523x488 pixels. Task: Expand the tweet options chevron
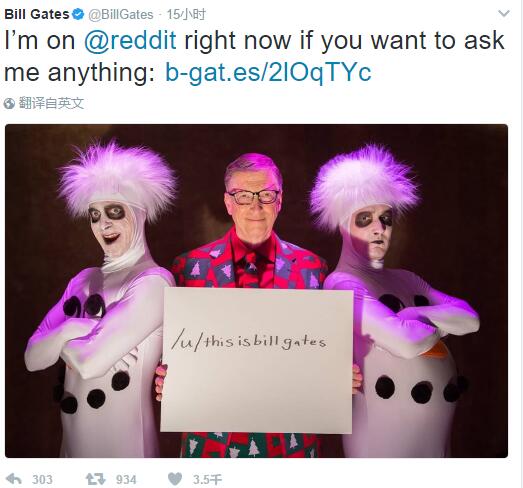(504, 13)
